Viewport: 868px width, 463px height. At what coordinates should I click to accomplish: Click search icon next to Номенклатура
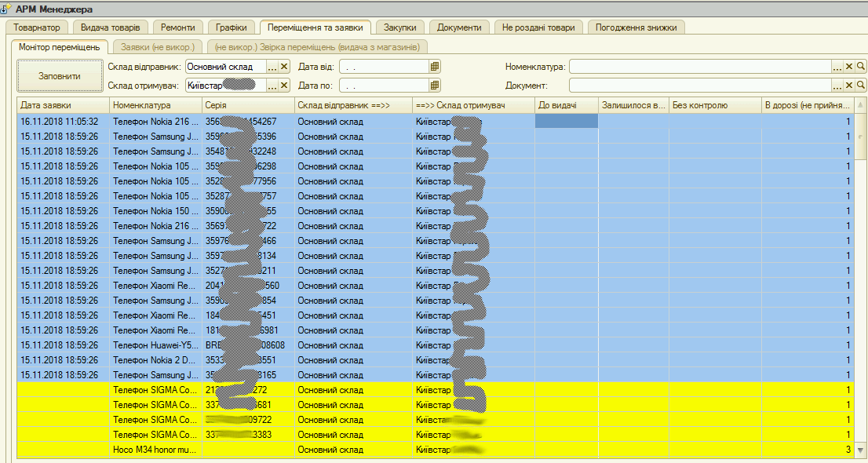pyautogui.click(x=861, y=67)
